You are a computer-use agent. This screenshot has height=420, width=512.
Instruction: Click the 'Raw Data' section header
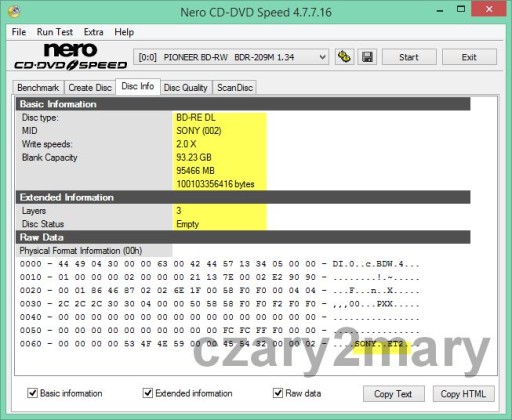[243, 237]
